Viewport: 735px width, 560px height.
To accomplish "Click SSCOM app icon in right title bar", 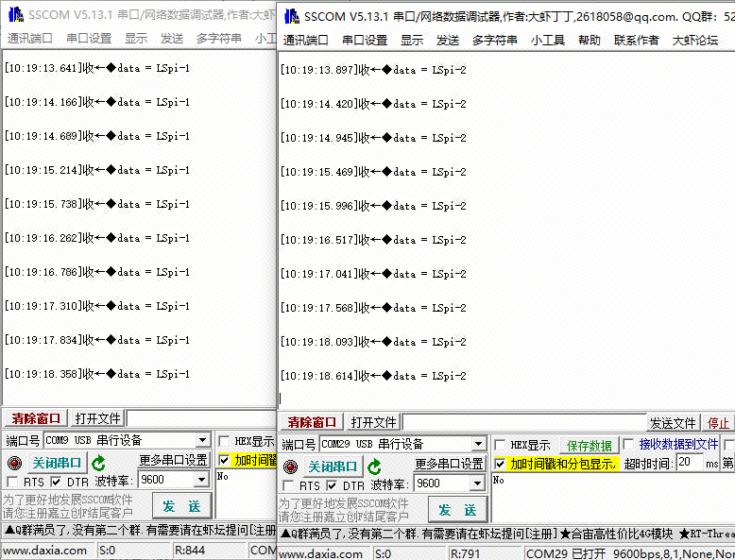I will click(x=291, y=16).
